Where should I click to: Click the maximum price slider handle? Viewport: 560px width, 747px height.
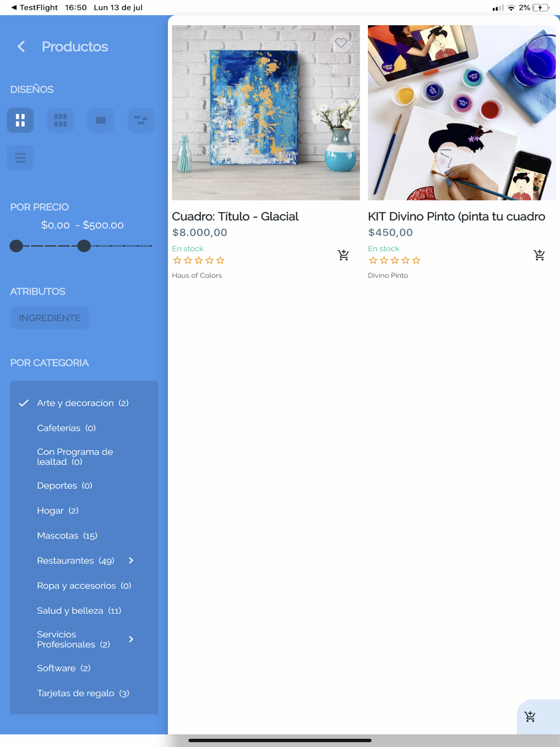pos(84,246)
